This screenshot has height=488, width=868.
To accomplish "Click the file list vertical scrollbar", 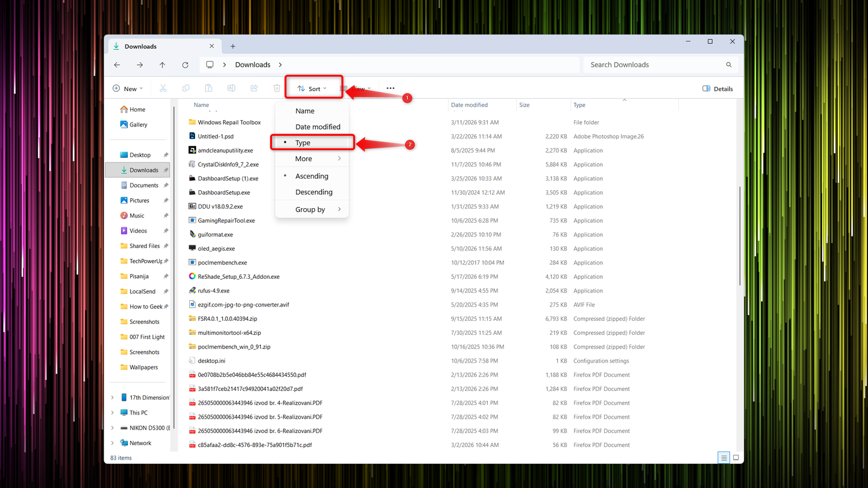I will [x=740, y=235].
